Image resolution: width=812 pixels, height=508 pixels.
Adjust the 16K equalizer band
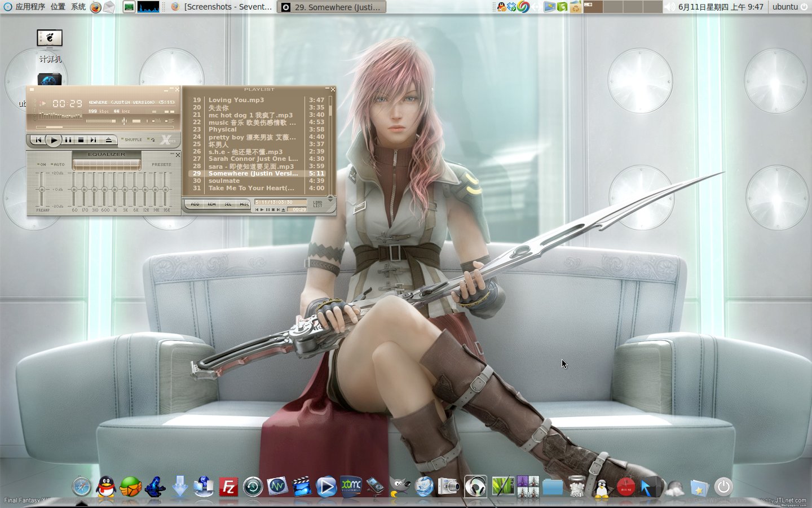(166, 189)
